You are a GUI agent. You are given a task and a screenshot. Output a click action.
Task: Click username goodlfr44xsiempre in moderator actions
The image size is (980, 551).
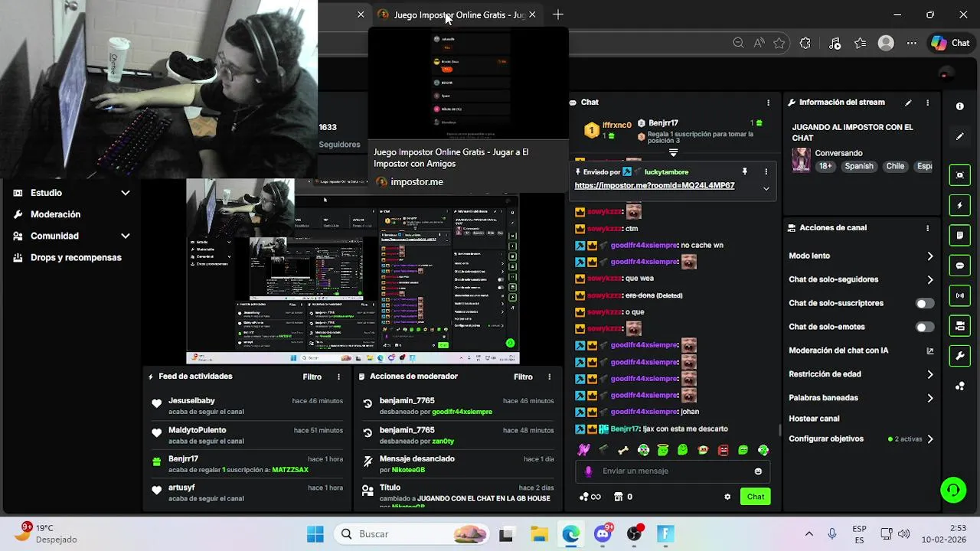coord(462,412)
